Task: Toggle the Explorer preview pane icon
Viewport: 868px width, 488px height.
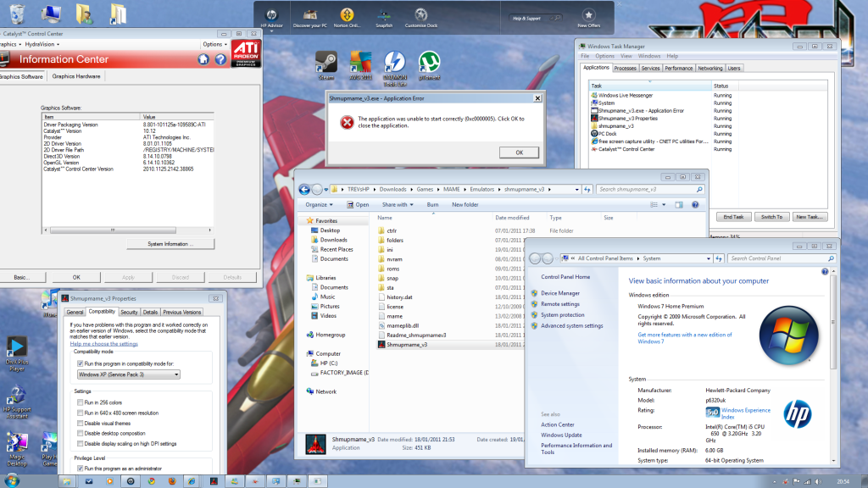Action: [x=679, y=205]
